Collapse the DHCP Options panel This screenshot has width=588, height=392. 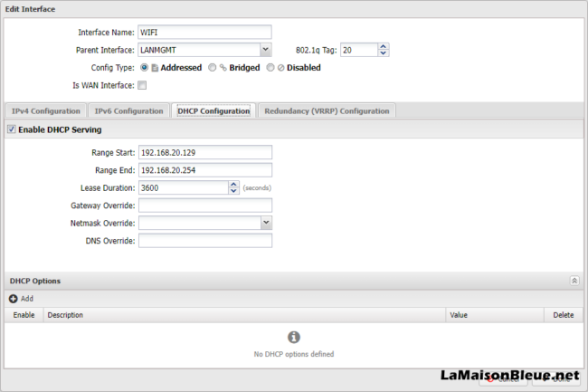pos(574,281)
